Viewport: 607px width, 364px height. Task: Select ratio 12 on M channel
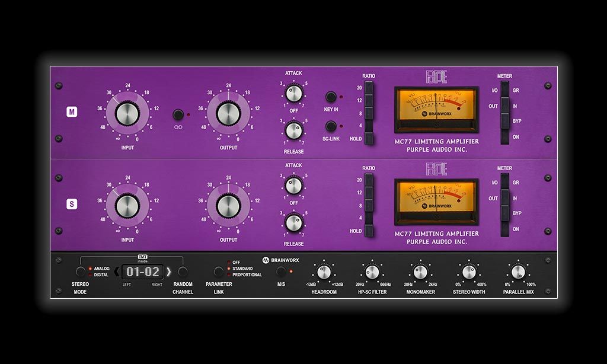(369, 101)
